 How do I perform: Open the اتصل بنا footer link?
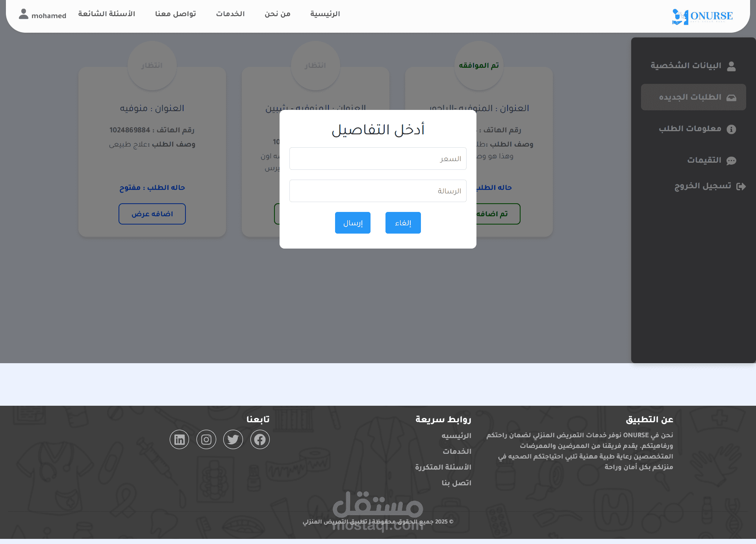pos(456,483)
